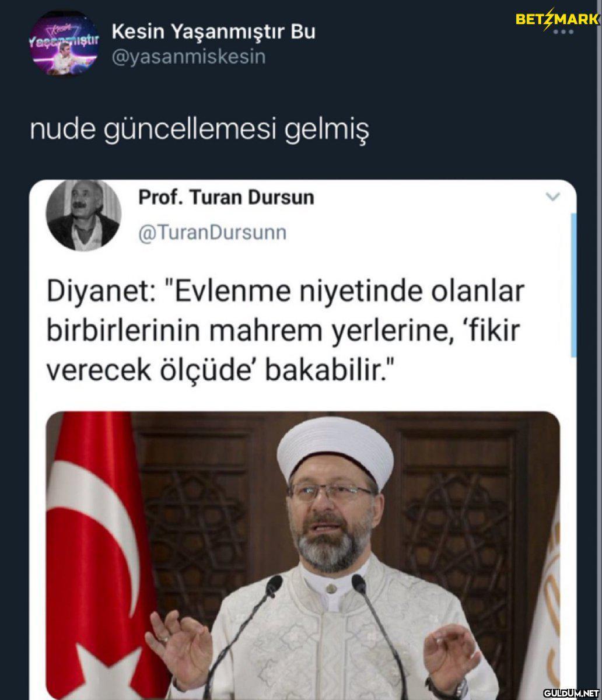This screenshot has width=602, height=700.
Task: Click the Kesin Yaşanmıştır Bu display name
Action: [x=213, y=32]
